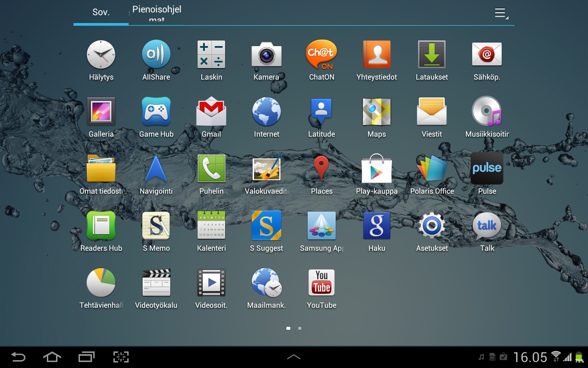Tap the Wi-Fi status icon

[x=556, y=356]
